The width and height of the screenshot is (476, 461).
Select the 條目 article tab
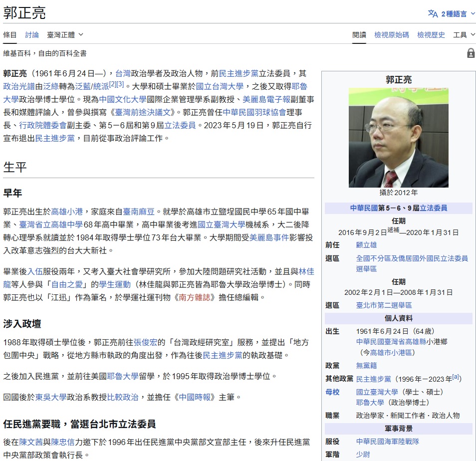[x=10, y=35]
